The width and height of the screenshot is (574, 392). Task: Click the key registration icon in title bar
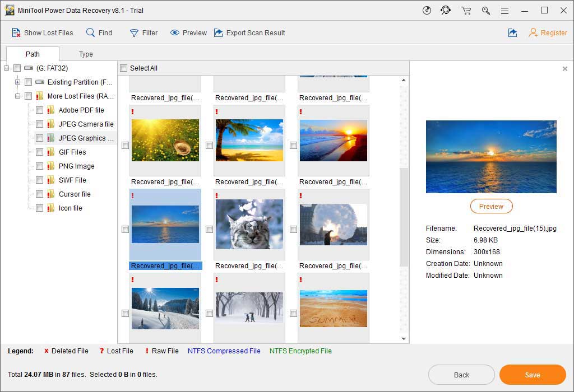pyautogui.click(x=485, y=11)
